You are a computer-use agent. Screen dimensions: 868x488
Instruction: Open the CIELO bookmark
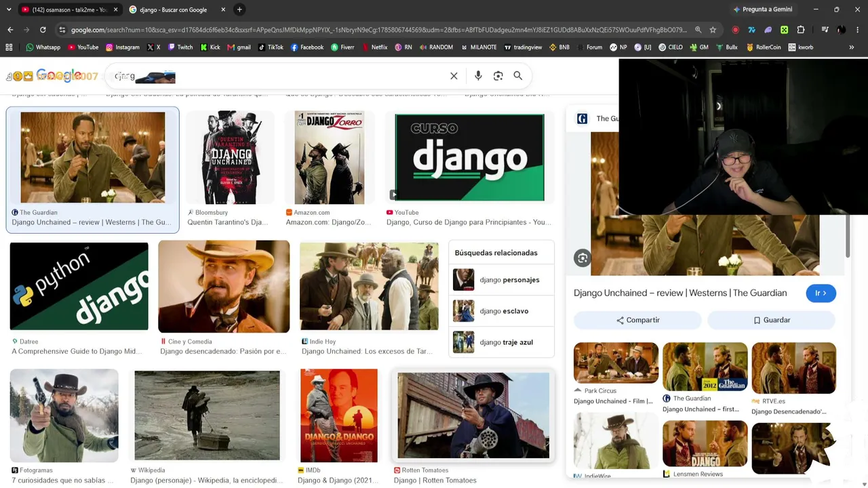coord(670,47)
